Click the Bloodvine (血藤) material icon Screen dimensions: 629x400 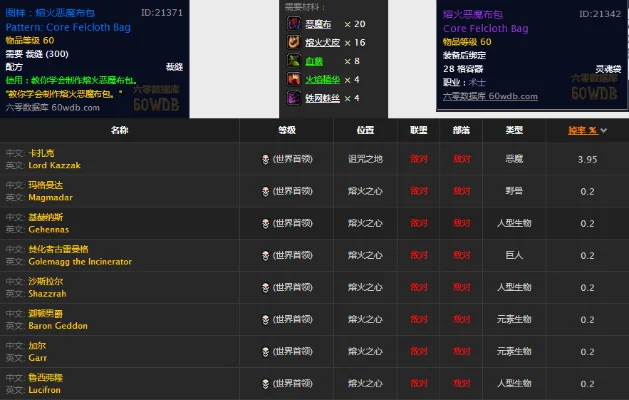point(294,61)
